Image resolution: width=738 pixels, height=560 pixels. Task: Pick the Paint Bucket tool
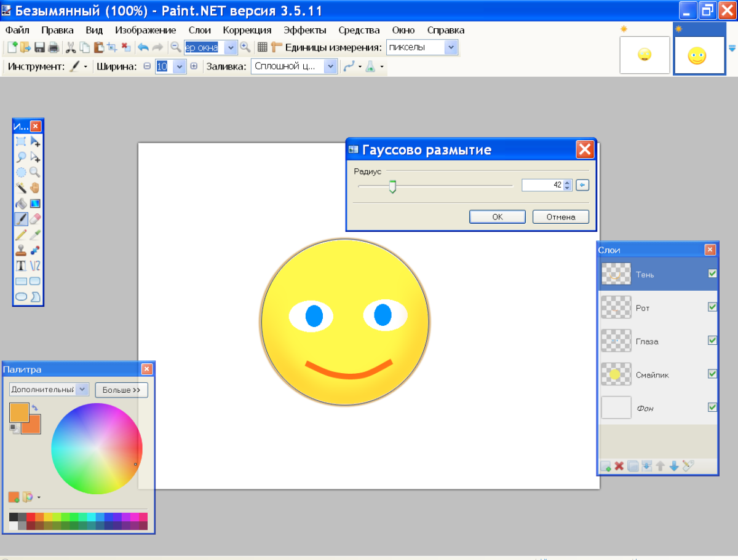21,203
